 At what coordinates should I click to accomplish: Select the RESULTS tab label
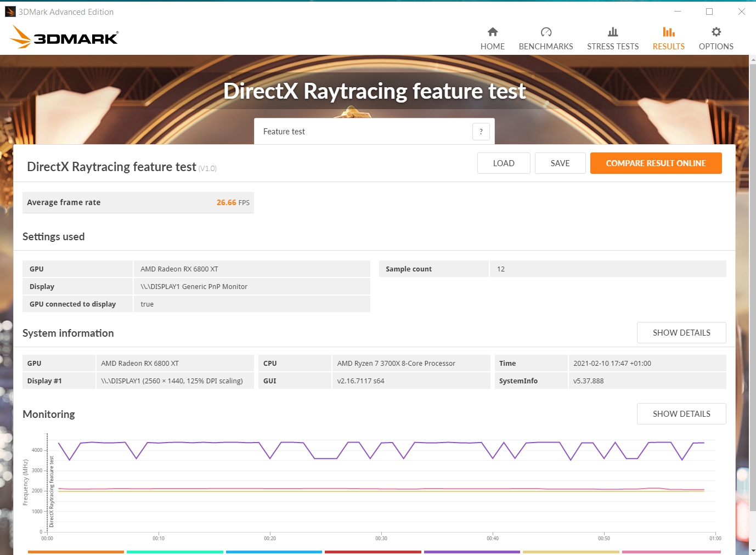click(669, 47)
